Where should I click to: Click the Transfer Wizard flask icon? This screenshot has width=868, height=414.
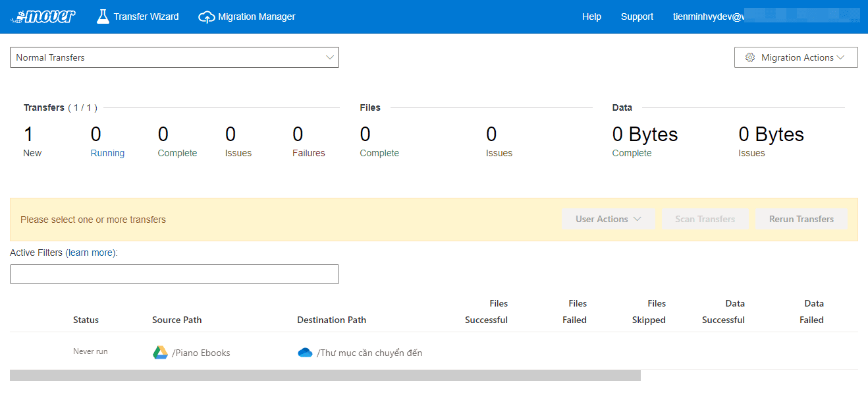point(103,16)
